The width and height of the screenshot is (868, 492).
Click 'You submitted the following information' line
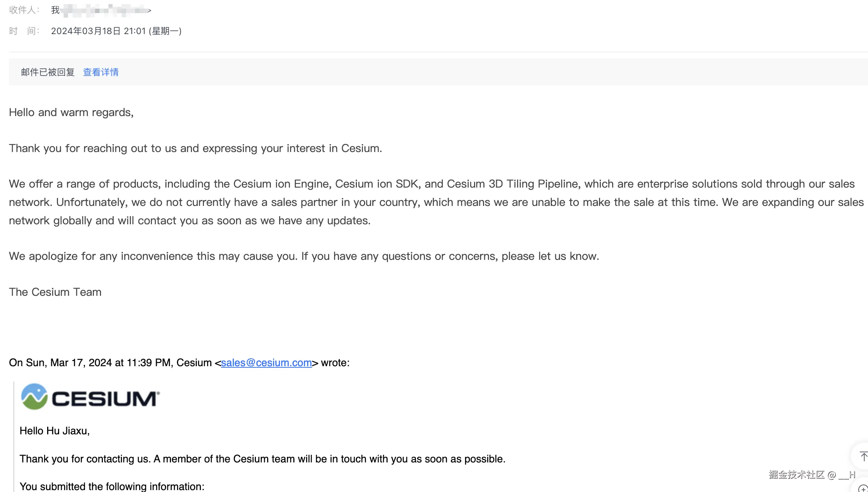(112, 486)
